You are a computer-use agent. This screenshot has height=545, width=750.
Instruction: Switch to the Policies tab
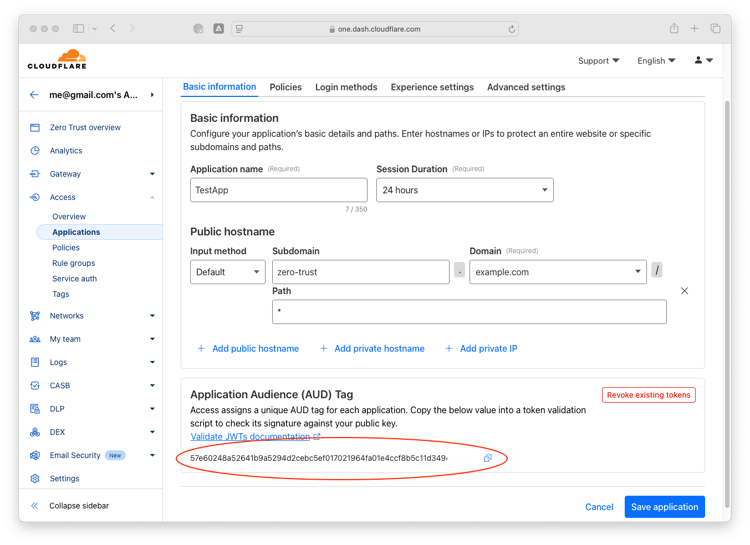(286, 87)
